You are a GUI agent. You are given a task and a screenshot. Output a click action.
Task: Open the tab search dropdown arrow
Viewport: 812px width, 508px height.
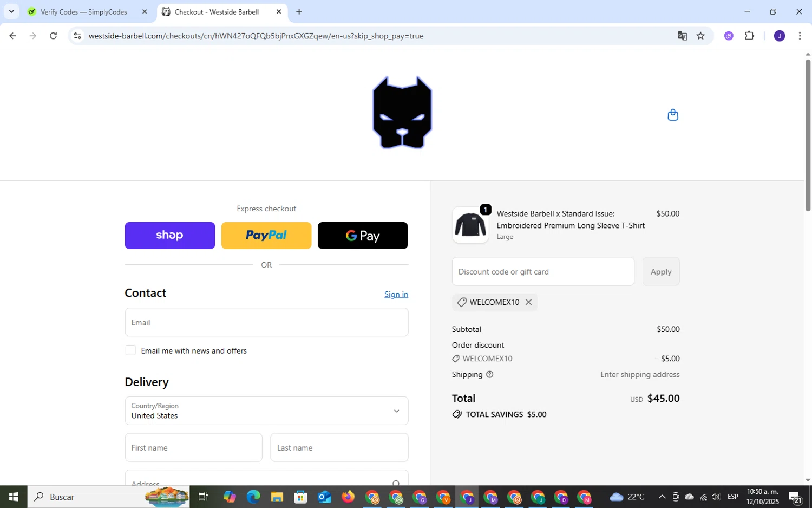pyautogui.click(x=11, y=11)
